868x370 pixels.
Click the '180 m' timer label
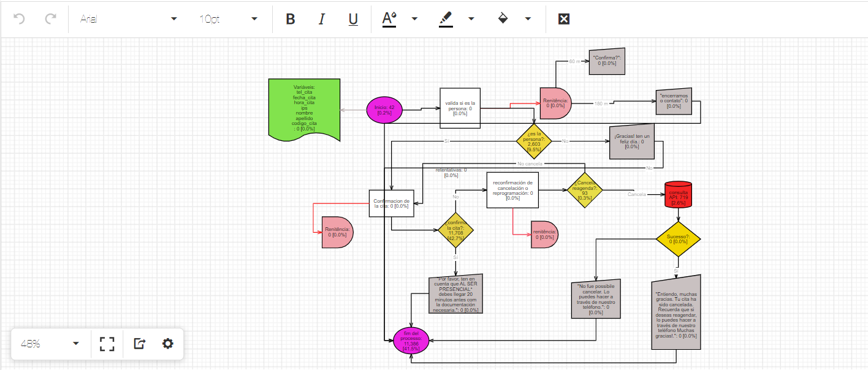pos(601,103)
